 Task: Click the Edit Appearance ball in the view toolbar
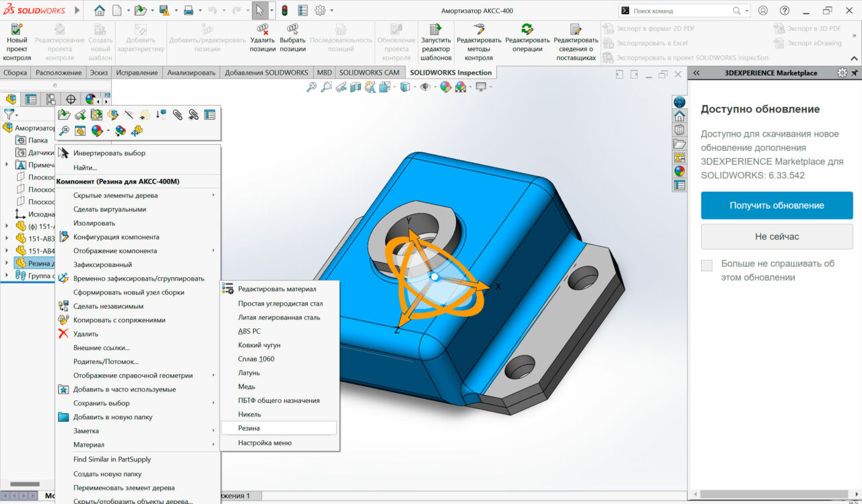click(445, 87)
